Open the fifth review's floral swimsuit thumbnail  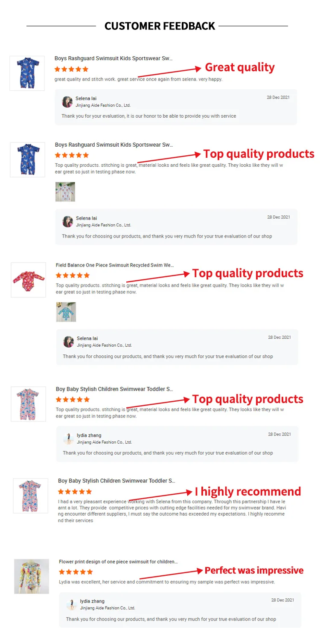[31, 496]
